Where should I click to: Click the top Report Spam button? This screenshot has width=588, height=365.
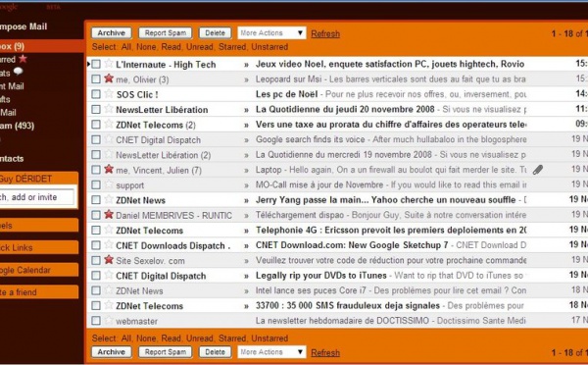(166, 33)
